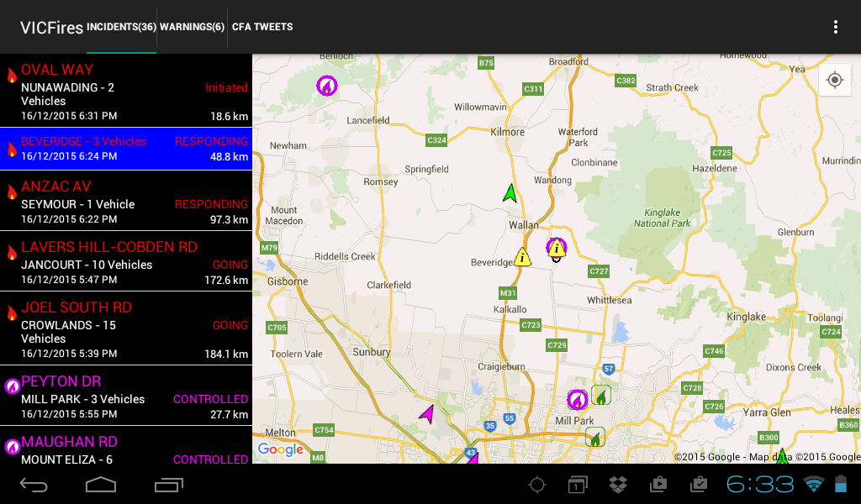The height and width of the screenshot is (504, 861).
Task: Tap the screenshot notification icon with number 1
Action: click(x=578, y=484)
